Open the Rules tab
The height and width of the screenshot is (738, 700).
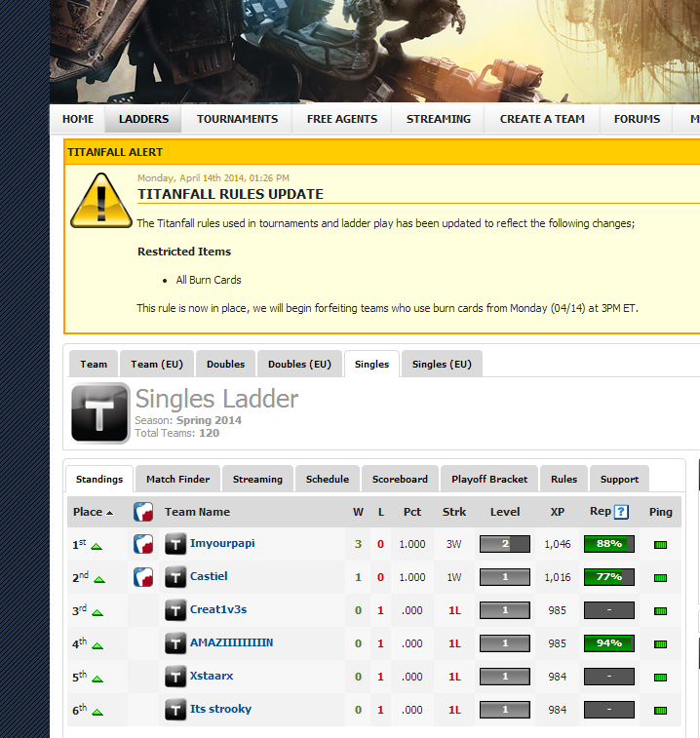click(x=564, y=479)
